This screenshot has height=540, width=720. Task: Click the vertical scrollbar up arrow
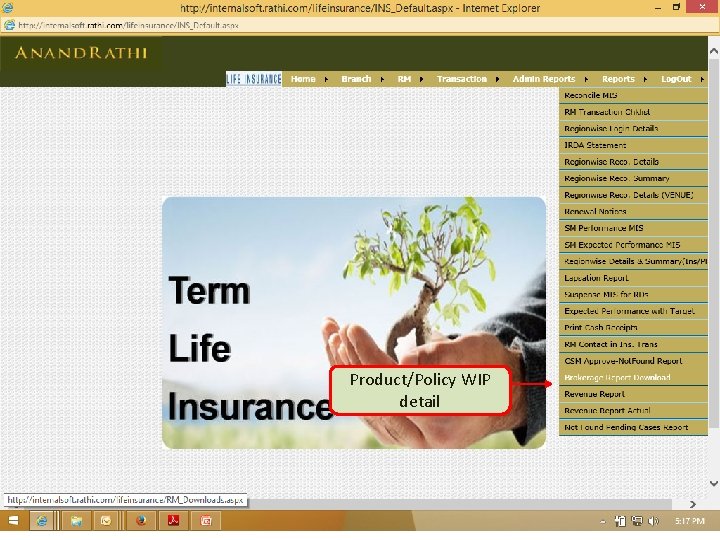pyautogui.click(x=714, y=51)
